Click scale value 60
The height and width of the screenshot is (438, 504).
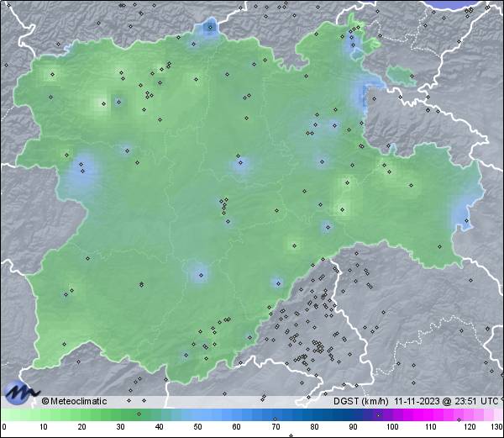pyautogui.click(x=236, y=427)
